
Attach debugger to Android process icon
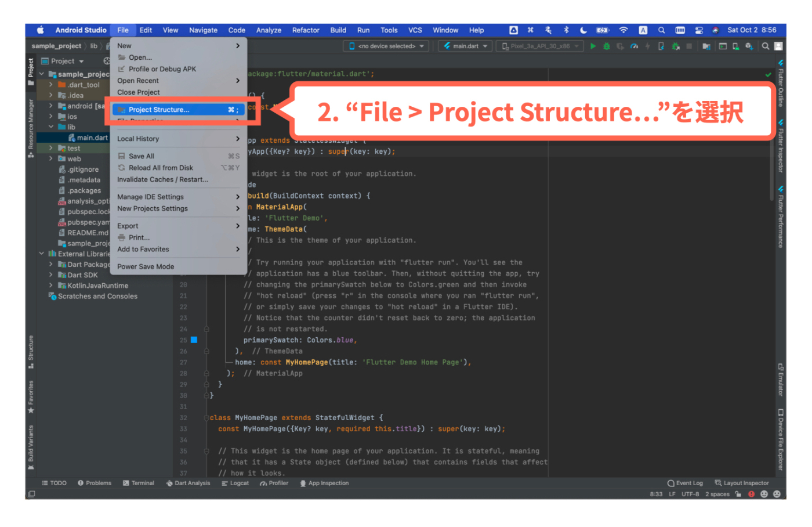click(675, 46)
